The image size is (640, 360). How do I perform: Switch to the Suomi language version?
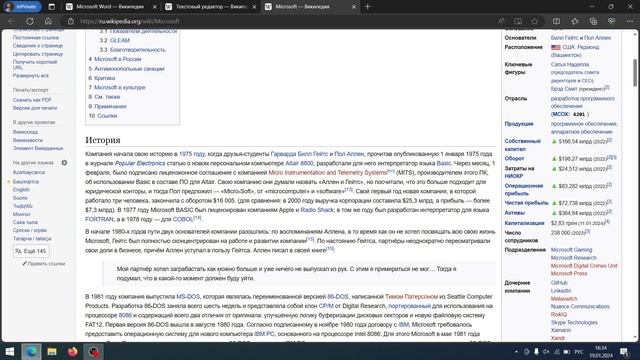[20, 198]
